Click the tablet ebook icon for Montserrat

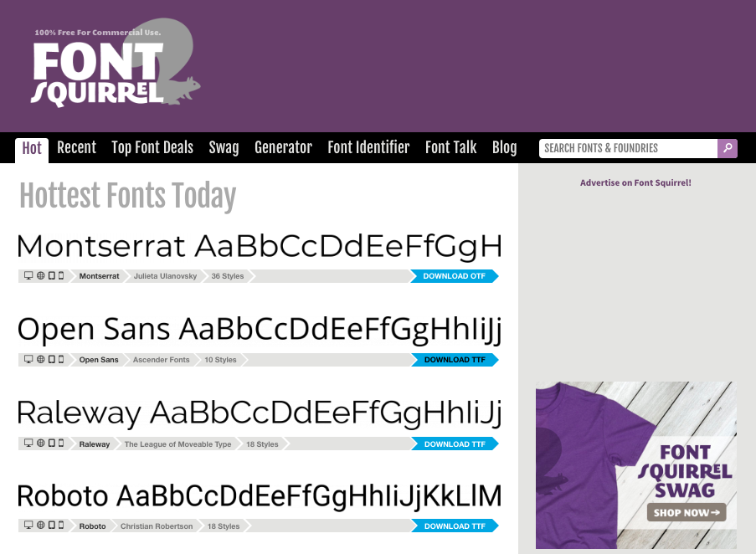click(52, 275)
